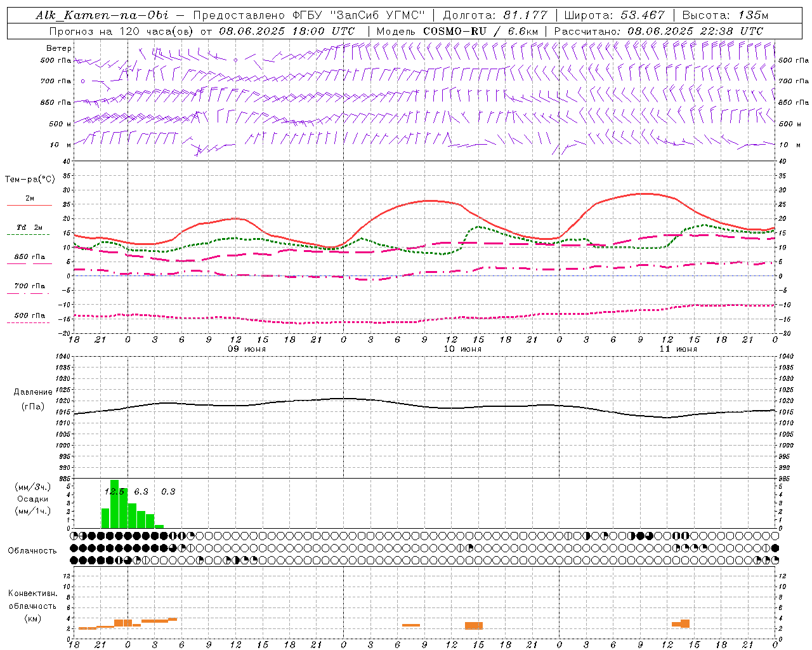
Task: Click the '(мм/1ч.)' unit label
Action: [x=33, y=511]
